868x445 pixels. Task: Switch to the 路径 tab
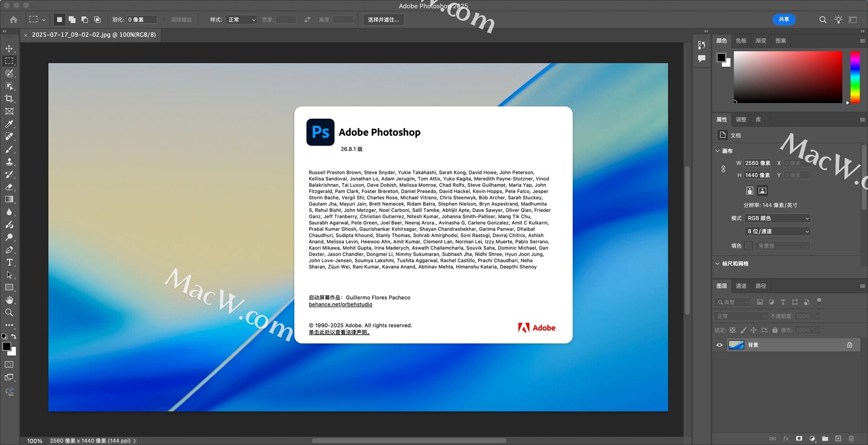pos(761,286)
